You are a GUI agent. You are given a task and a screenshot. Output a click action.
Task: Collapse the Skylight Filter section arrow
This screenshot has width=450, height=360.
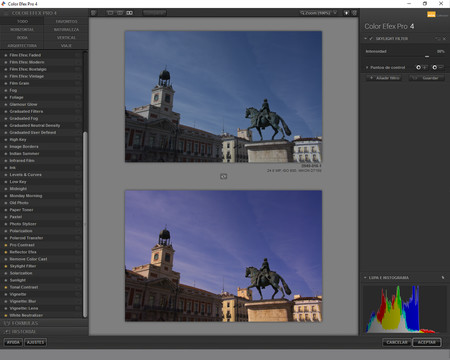tap(366, 39)
